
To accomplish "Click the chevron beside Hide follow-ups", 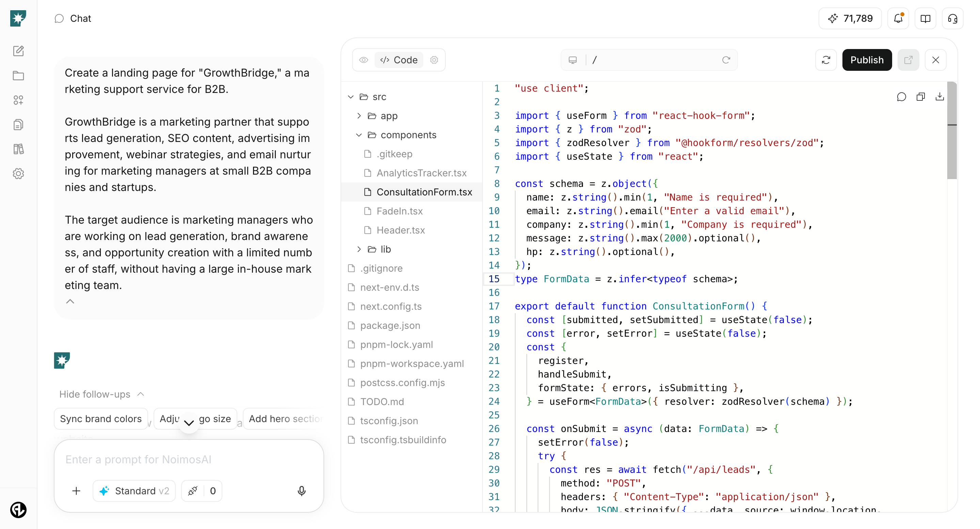I will [141, 395].
